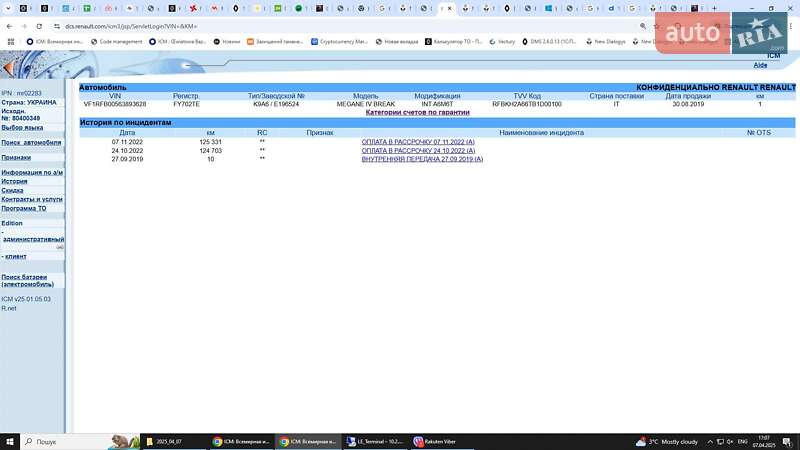The image size is (800, 450).
Task: Reload the page using the refresh icon
Action: pyautogui.click(x=39, y=26)
